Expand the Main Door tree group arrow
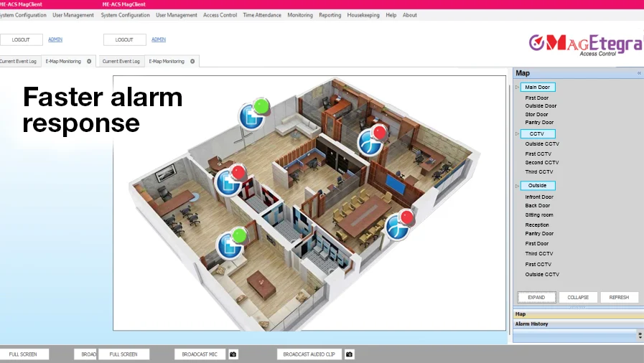This screenshot has width=644, height=363. coord(517,87)
